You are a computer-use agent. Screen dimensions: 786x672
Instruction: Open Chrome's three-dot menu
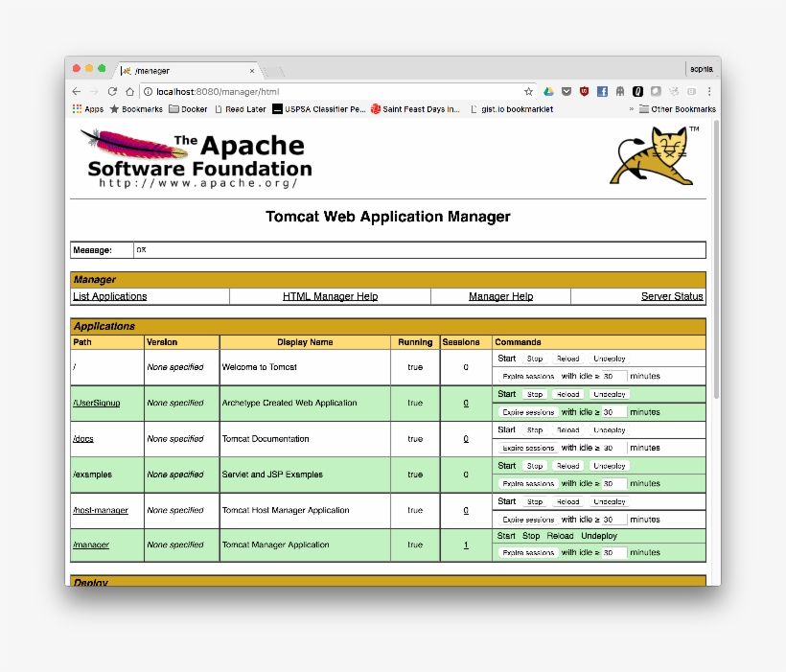click(x=707, y=90)
